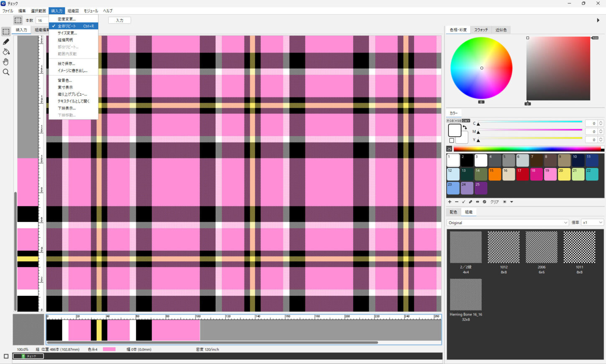606x364 pixels.
Task: Choose the magnifier zoom tool
Action: pos(6,72)
